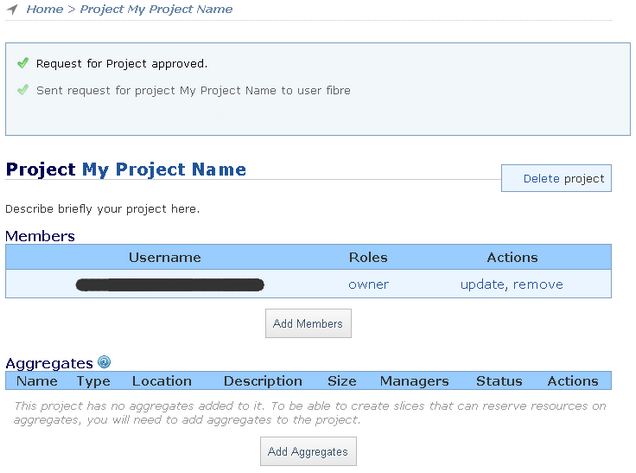Click the Location column header

pos(162,381)
